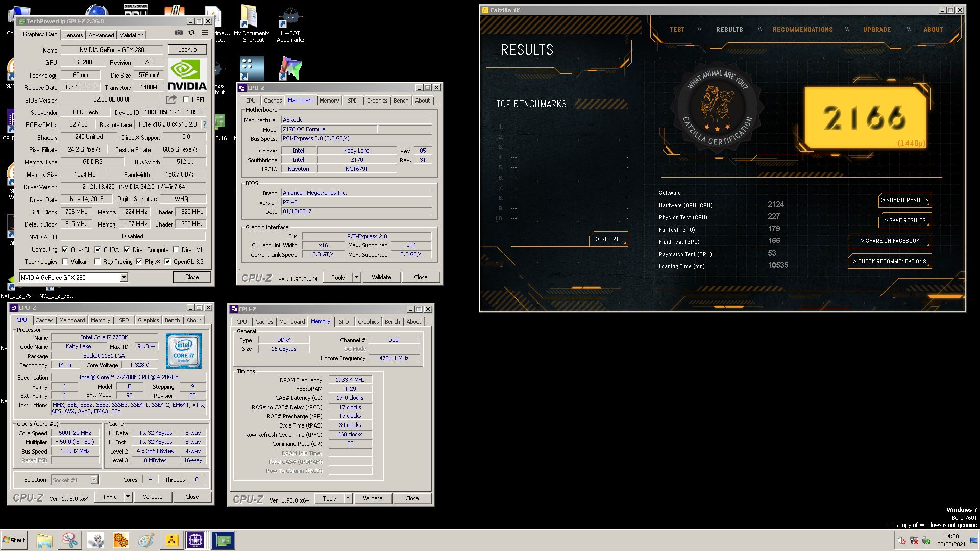This screenshot has width=980, height=551.
Task: Click the Catzilla certification badge
Action: point(717,108)
